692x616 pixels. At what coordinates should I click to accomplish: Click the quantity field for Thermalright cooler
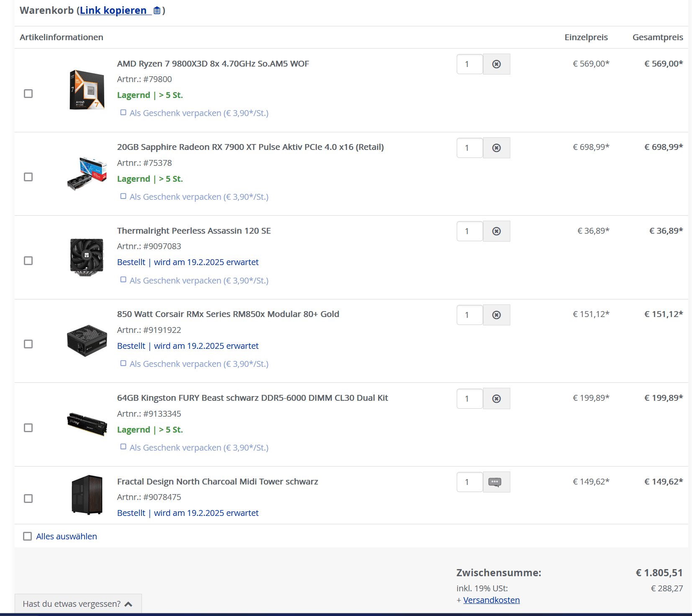pos(470,231)
